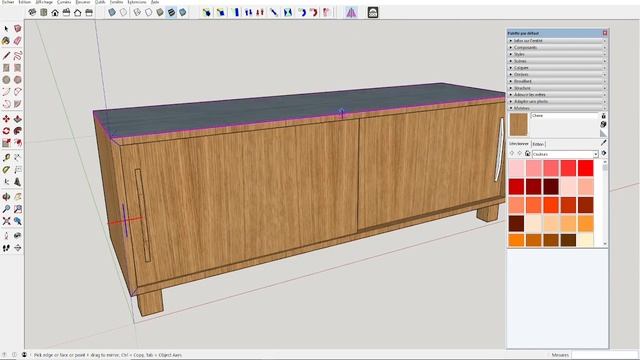Select the Freehand drawing tool
Screen dimensions: 640x360
pyautogui.click(x=18, y=56)
